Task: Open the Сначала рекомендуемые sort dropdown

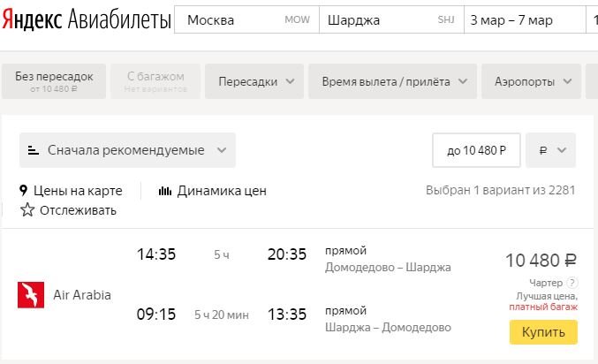Action: tap(127, 150)
